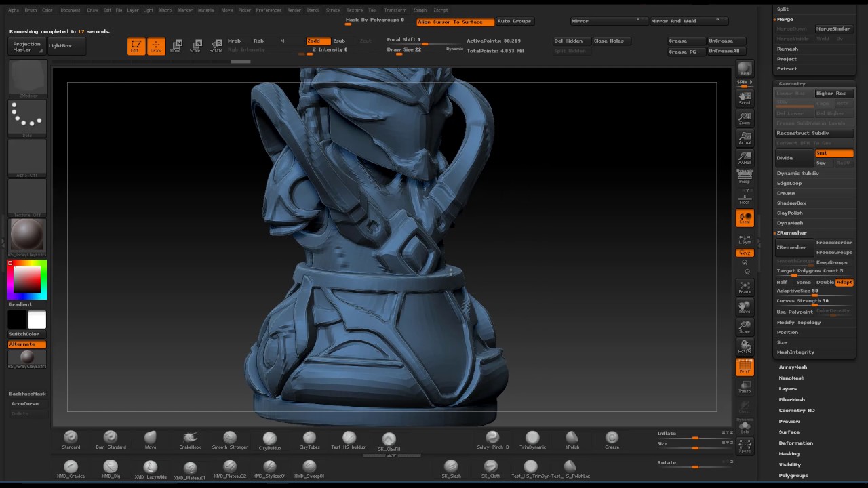Expand the ClayPolish section
The width and height of the screenshot is (868, 488).
tap(789, 213)
